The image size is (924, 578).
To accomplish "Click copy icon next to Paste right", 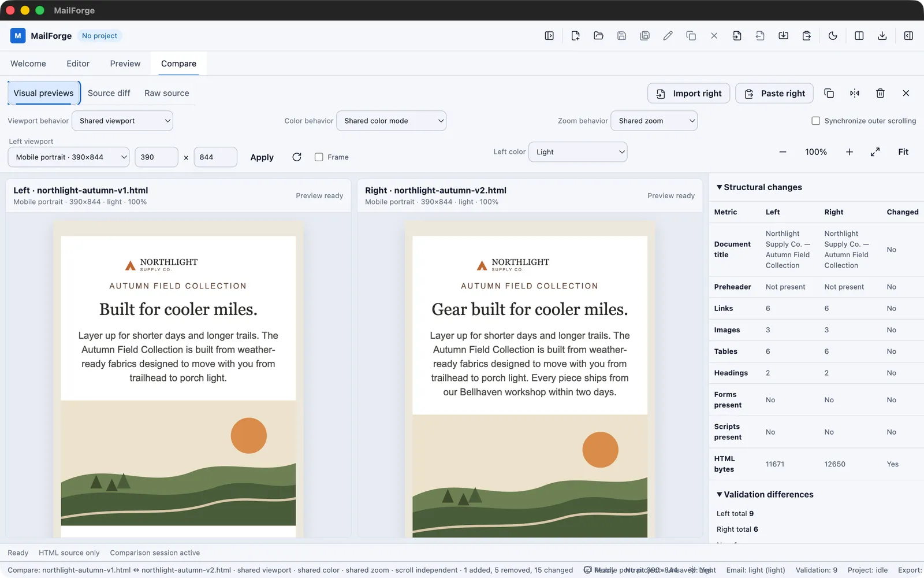I will [829, 93].
